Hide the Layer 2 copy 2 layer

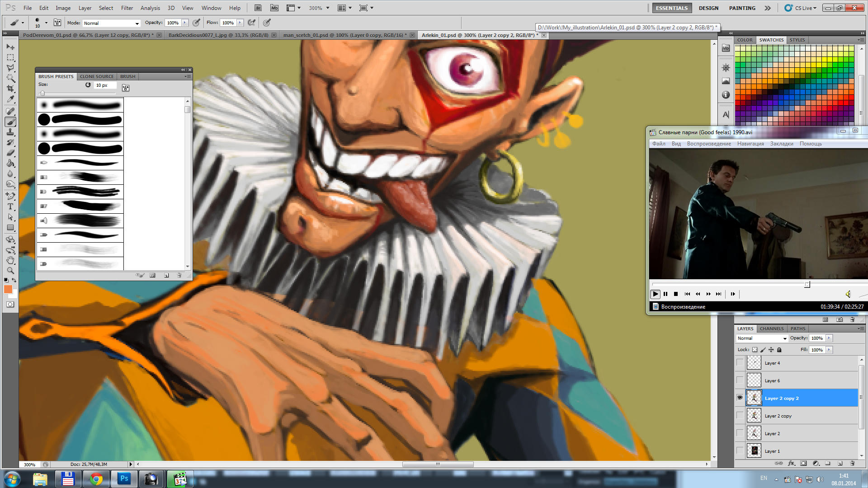click(740, 398)
